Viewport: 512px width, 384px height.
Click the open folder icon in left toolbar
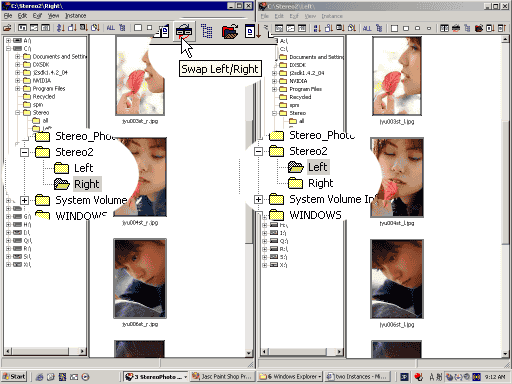[x=7, y=28]
